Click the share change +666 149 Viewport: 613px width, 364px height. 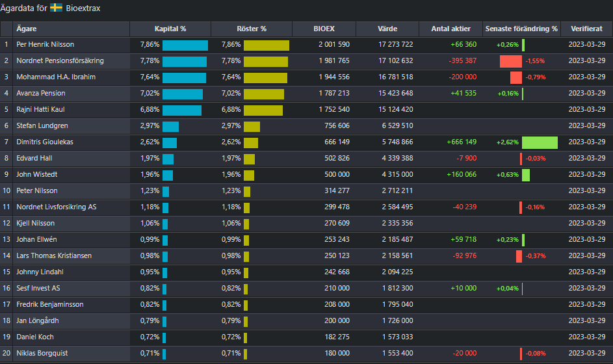462,142
